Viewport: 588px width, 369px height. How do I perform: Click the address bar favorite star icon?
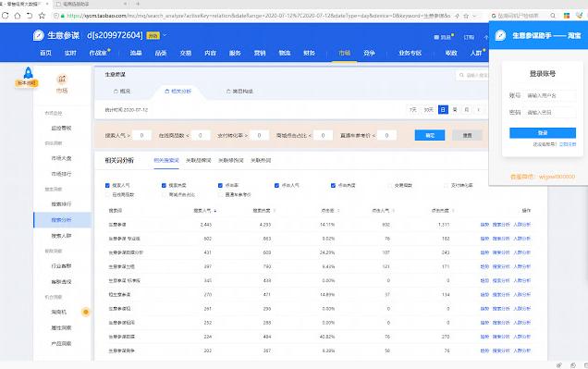[x=466, y=16]
